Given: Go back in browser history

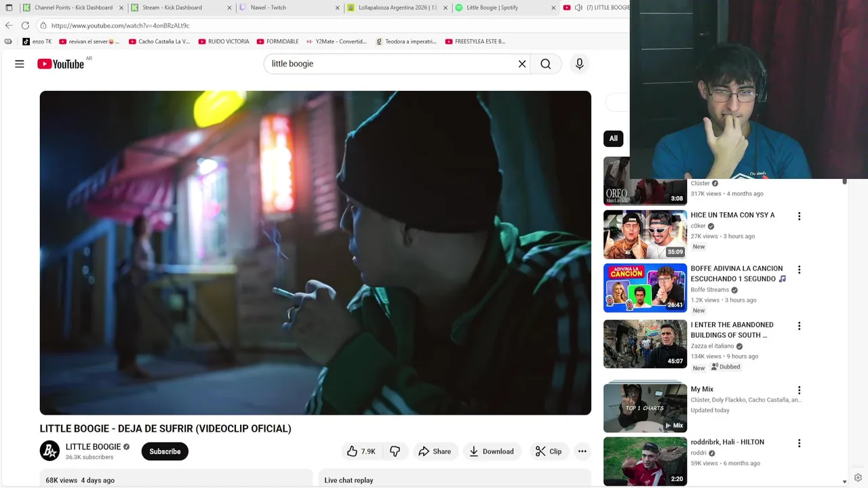Looking at the screenshot, I should tap(9, 25).
